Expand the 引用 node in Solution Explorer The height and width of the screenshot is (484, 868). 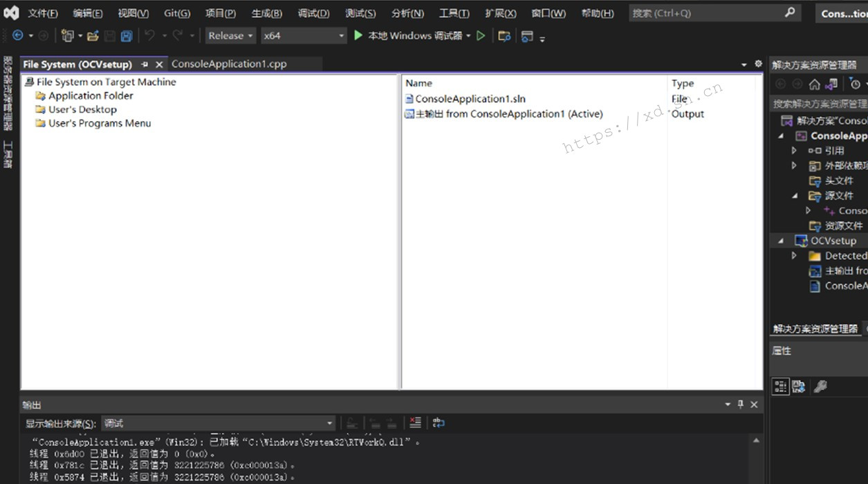click(793, 150)
